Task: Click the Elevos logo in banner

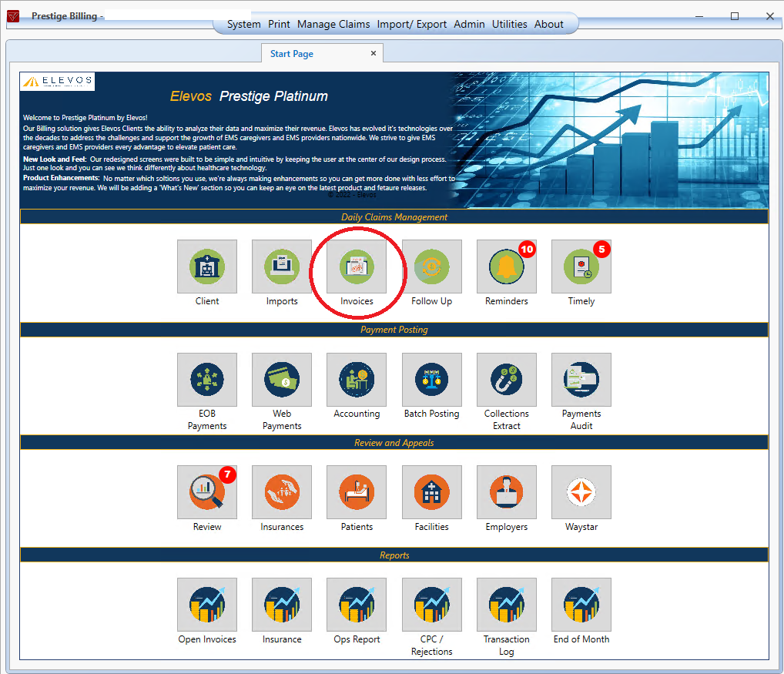Action: point(58,81)
